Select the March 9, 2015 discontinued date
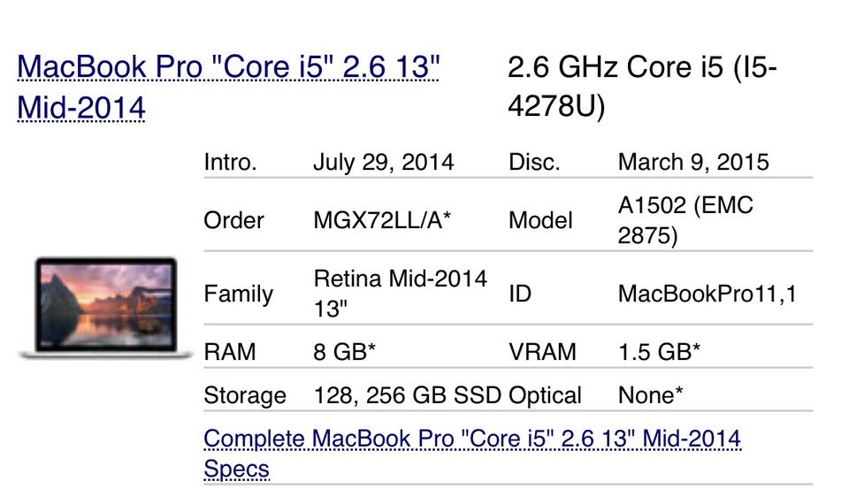849x504 pixels. tap(693, 163)
